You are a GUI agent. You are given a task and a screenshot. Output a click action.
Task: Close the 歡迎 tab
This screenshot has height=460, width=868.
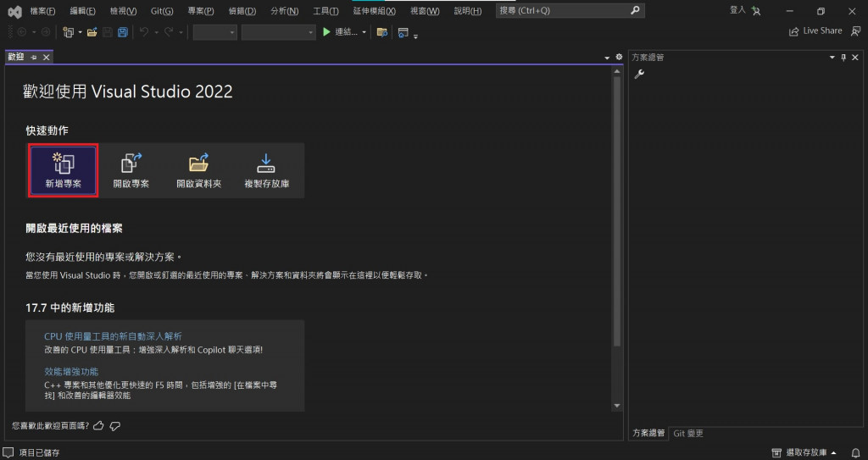click(46, 58)
